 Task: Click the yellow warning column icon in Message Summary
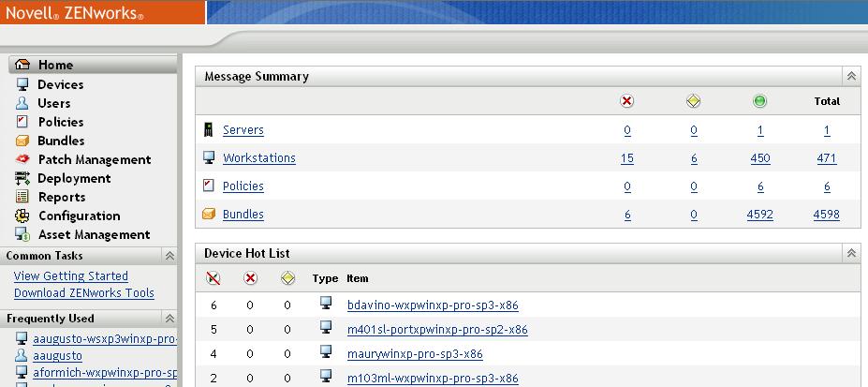click(693, 101)
